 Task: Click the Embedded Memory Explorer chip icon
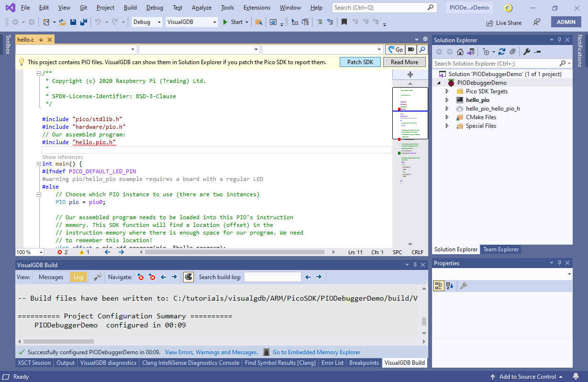coord(266,352)
